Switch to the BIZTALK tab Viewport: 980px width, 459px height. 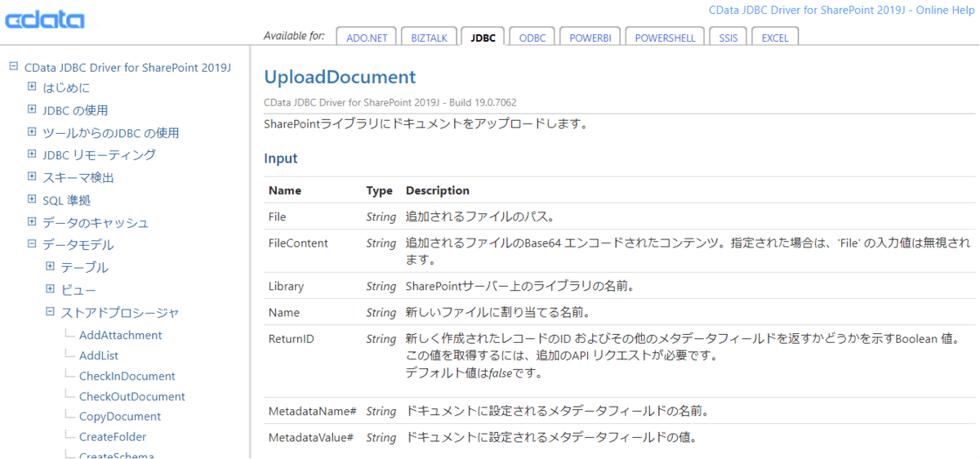pyautogui.click(x=430, y=38)
